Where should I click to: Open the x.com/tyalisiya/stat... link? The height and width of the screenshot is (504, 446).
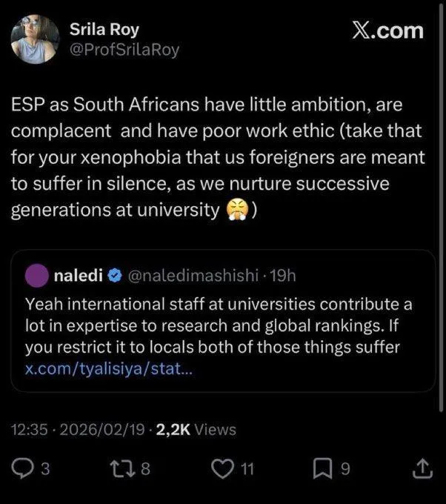[109, 368]
